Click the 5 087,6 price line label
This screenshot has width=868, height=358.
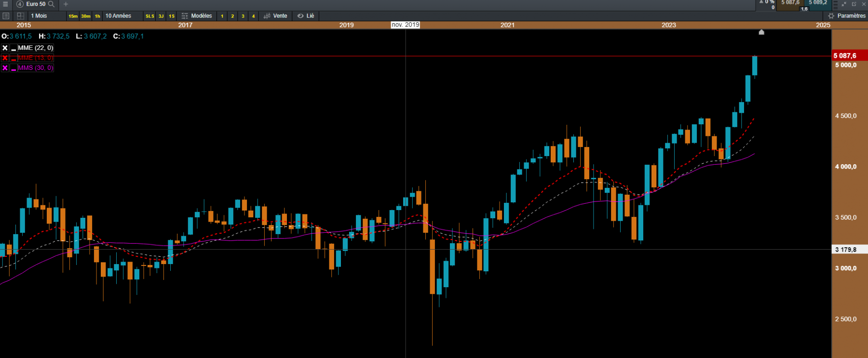pyautogui.click(x=845, y=56)
